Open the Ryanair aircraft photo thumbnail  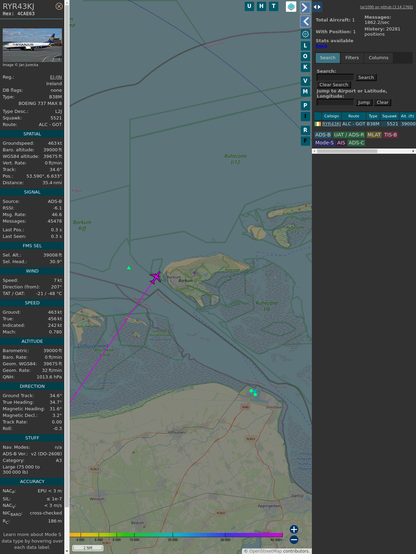pos(32,45)
